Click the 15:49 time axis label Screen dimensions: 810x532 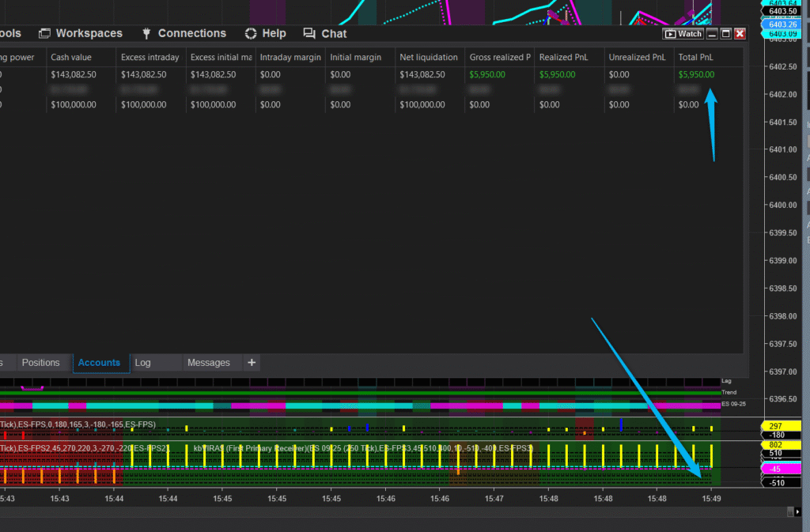[711, 499]
